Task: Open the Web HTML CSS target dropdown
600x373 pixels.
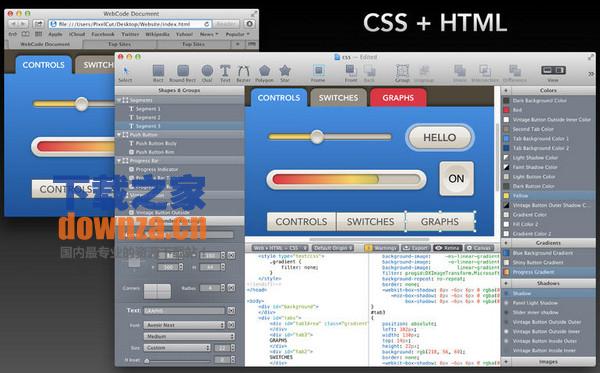Action: click(280, 248)
